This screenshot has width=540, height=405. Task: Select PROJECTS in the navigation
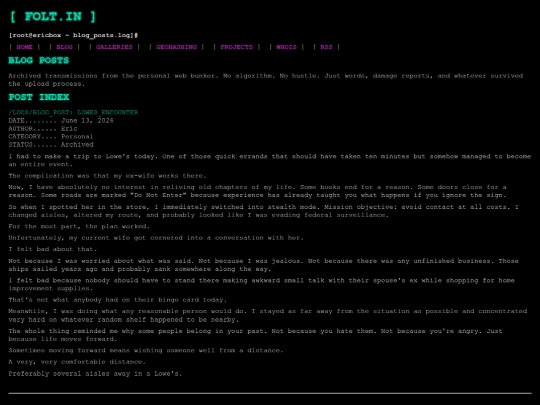tap(237, 47)
